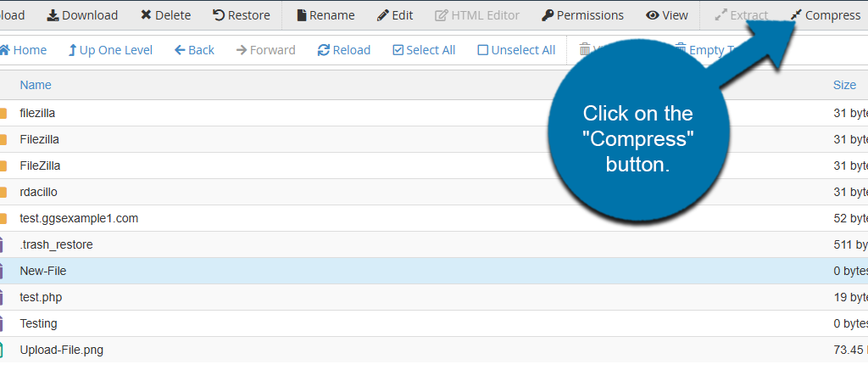The height and width of the screenshot is (387, 868).
Task: Go Back to the previous folder
Action: pyautogui.click(x=194, y=50)
